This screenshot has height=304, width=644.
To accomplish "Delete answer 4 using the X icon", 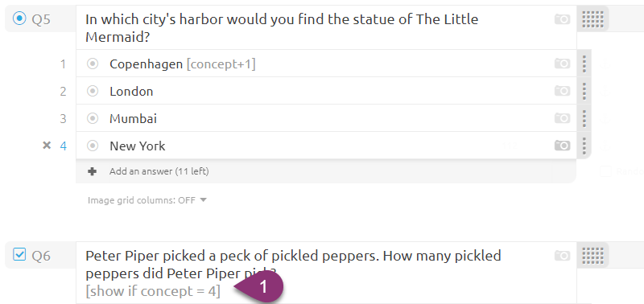I will pos(47,146).
